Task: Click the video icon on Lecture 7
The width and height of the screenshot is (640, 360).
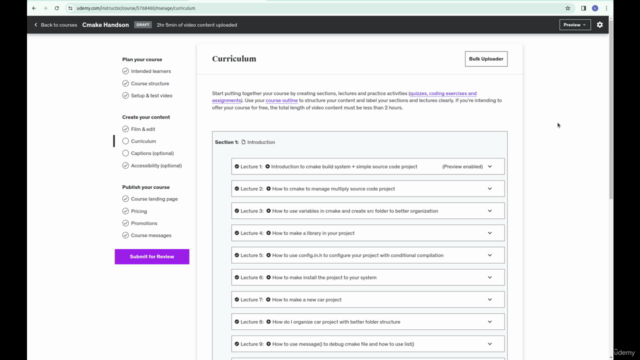Action: click(x=268, y=300)
